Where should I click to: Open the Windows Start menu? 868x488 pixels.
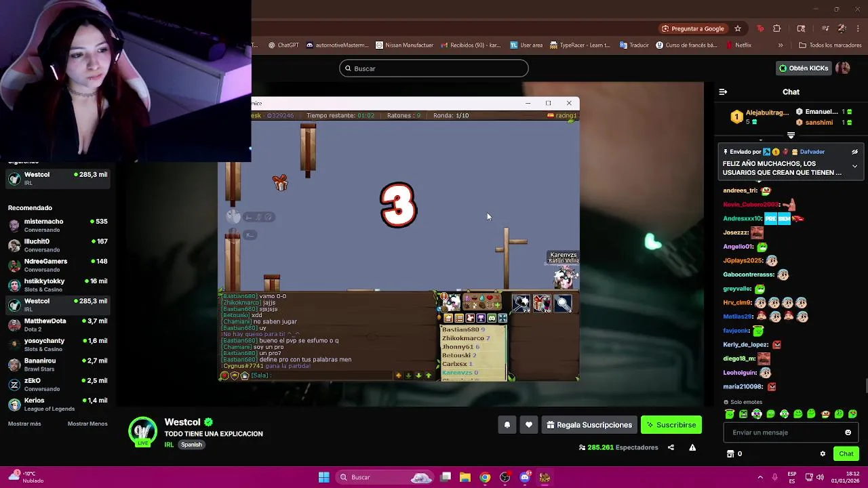[324, 477]
